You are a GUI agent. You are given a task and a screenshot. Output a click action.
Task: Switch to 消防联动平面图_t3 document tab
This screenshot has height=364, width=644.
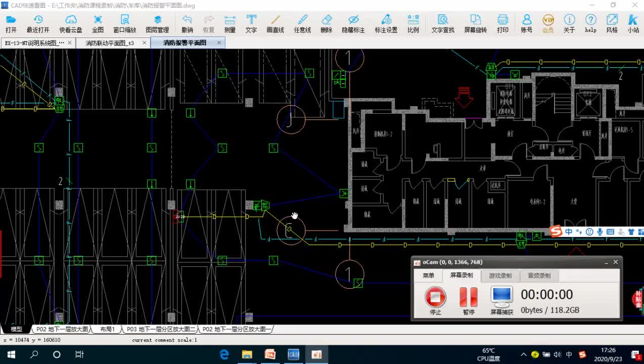[x=109, y=43]
